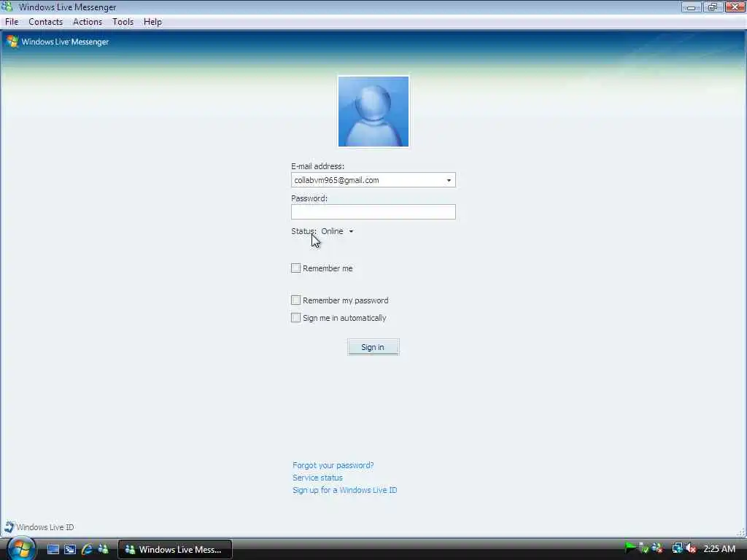Screen dimensions: 747x560
Task: Click the Show Desktop quick launch icon
Action: point(53,549)
